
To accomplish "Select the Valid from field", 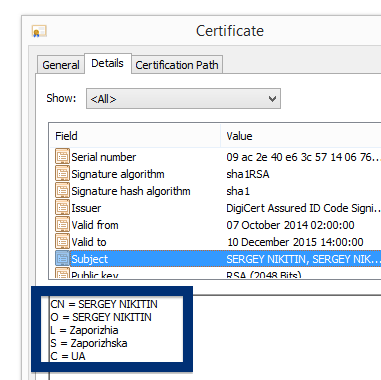I will 95,225.
